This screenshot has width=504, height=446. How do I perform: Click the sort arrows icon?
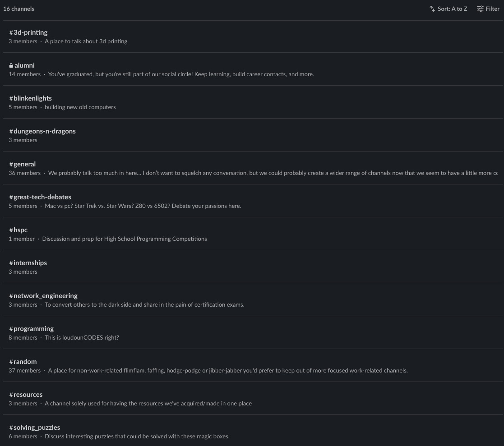pos(432,9)
